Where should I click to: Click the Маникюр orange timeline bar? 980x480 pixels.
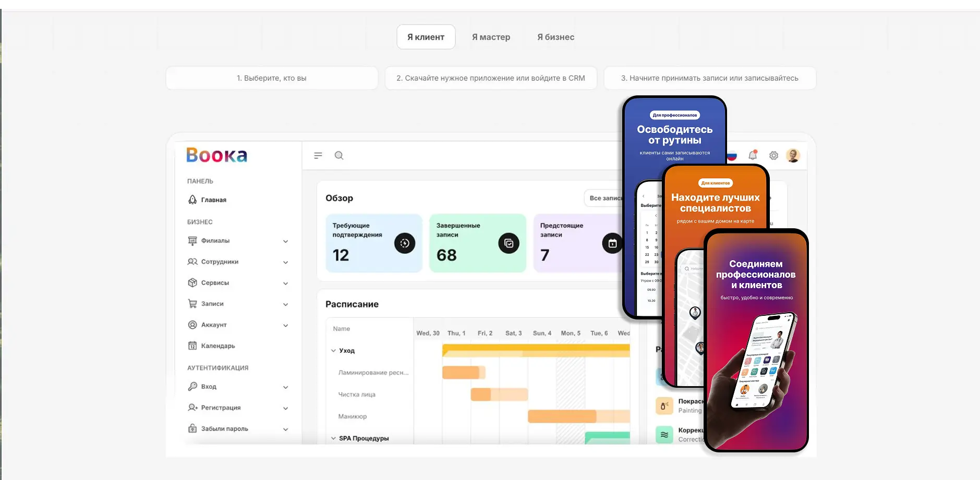click(578, 416)
